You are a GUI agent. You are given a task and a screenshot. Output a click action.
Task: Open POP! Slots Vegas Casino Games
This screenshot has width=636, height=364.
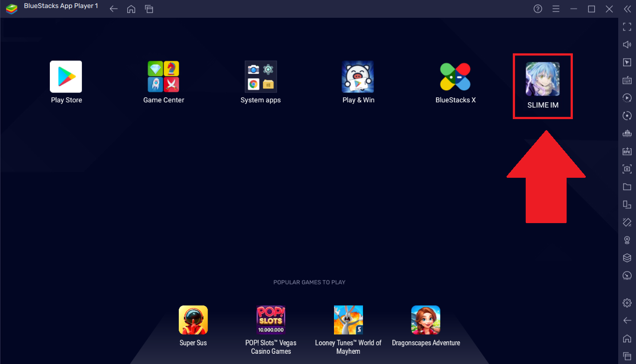click(x=271, y=320)
